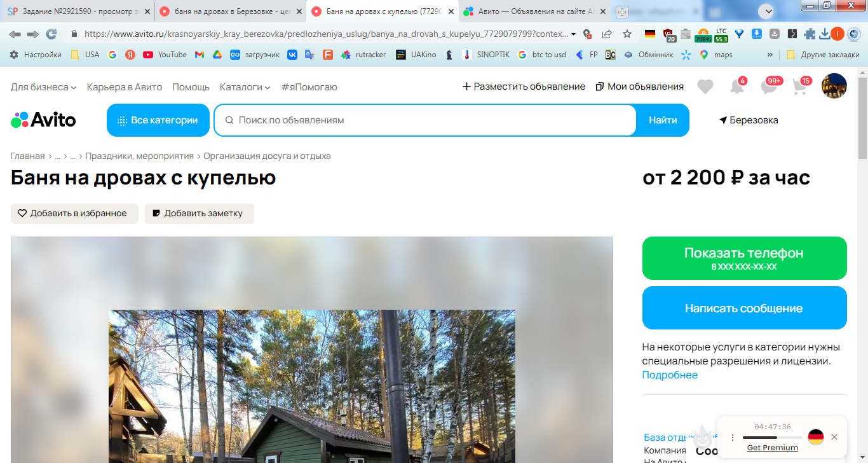The image size is (868, 463).
Task: Add listing via Добавить в избранное
Action: click(74, 214)
